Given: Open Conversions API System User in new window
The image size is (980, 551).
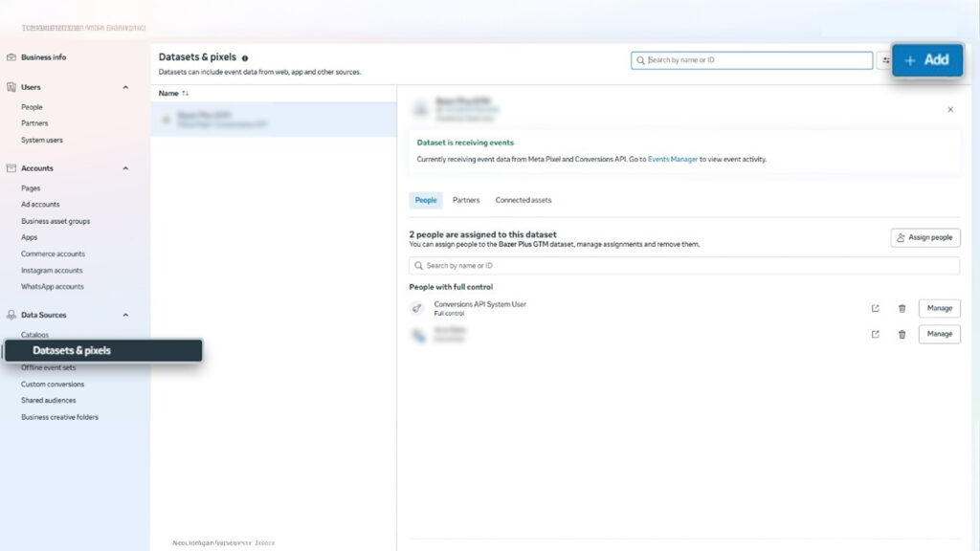Looking at the screenshot, I should tap(875, 308).
